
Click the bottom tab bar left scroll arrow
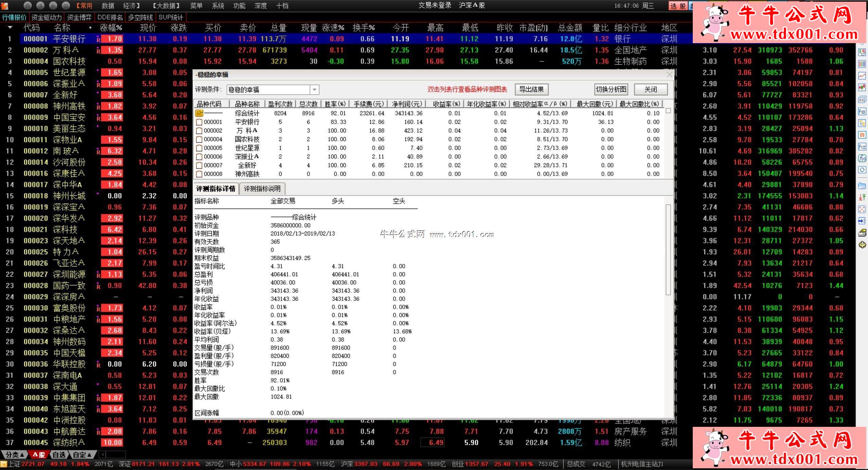tap(103, 454)
